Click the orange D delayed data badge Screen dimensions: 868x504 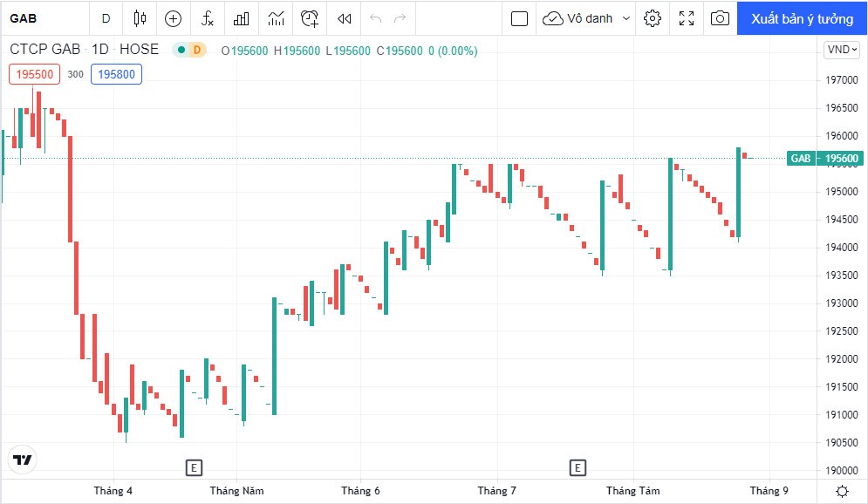196,50
